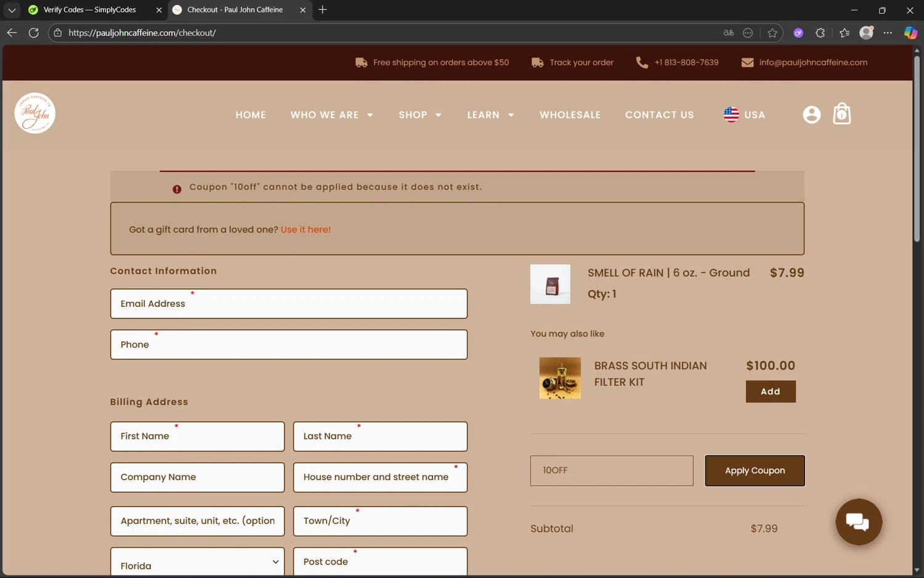Screen dimensions: 924x578
Task: Call +1 813-808-7639 number link
Action: pyautogui.click(x=686, y=62)
